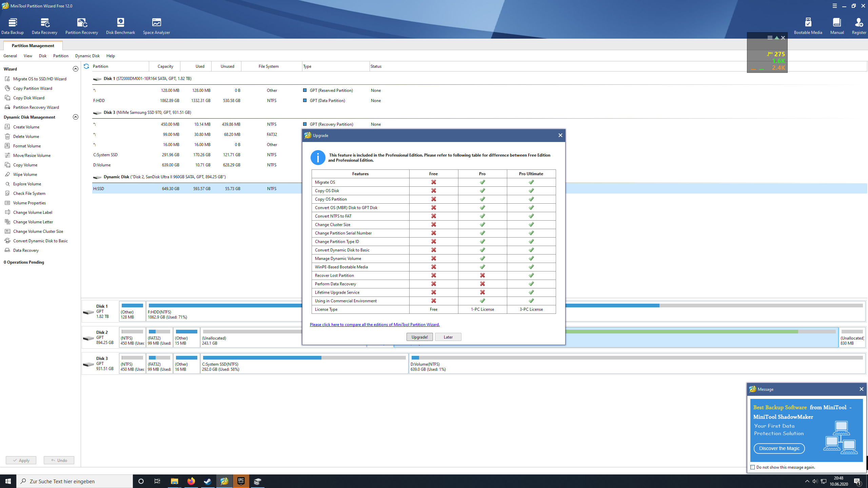Open the Data Backup tool
Image resolution: width=868 pixels, height=488 pixels.
[x=13, y=26]
